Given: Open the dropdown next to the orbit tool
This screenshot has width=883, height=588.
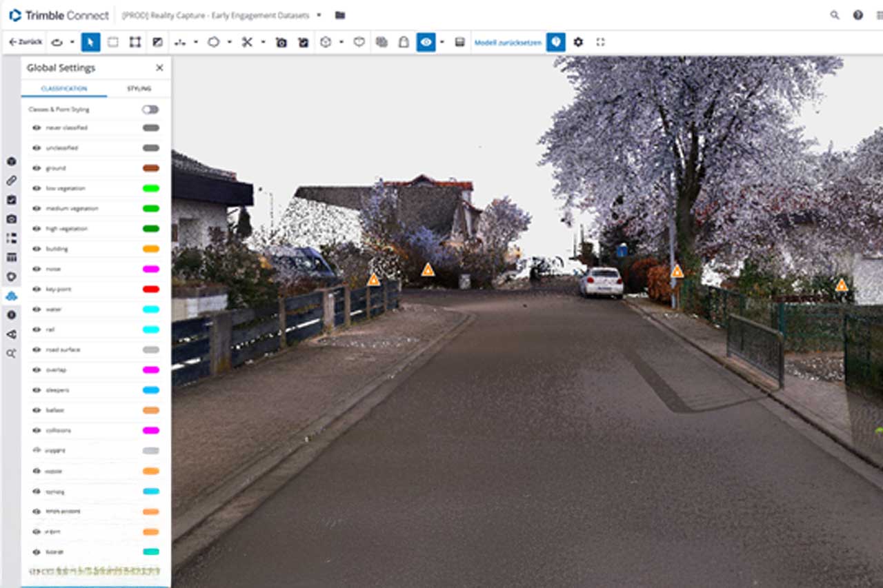Looking at the screenshot, I should pyautogui.click(x=72, y=42).
